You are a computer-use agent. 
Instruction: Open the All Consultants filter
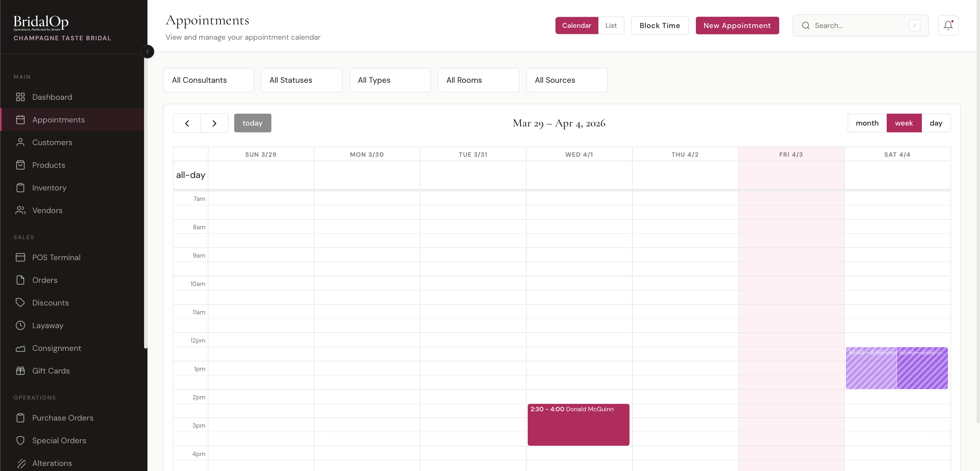click(x=208, y=80)
